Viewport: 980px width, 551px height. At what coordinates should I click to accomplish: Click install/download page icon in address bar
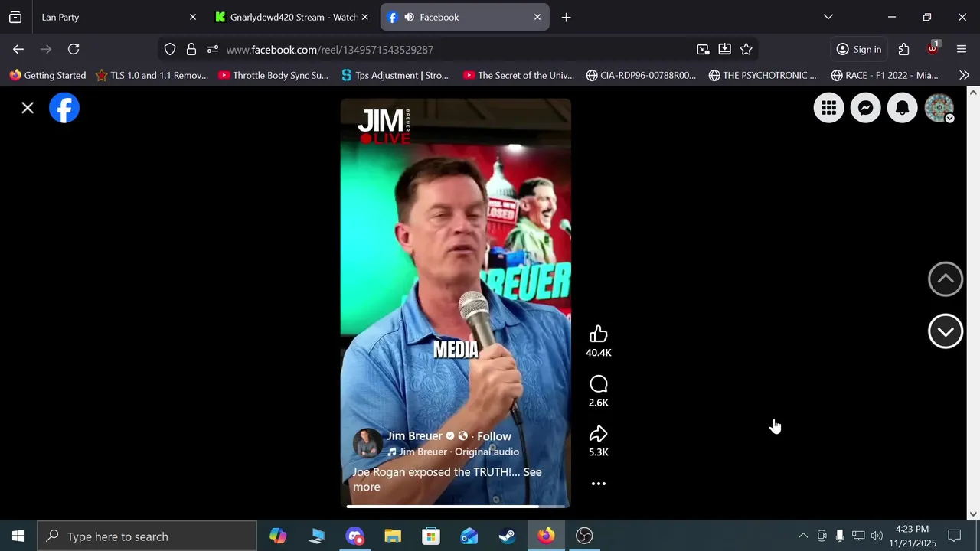(724, 49)
